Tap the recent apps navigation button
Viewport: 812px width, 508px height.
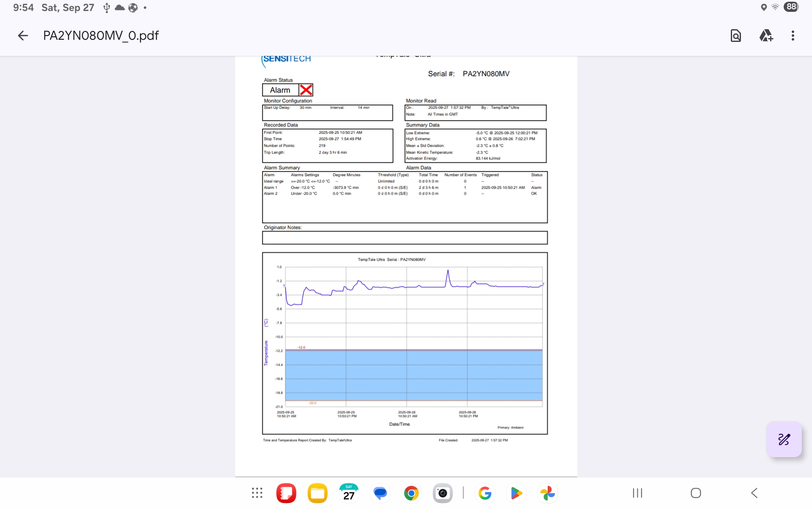637,493
